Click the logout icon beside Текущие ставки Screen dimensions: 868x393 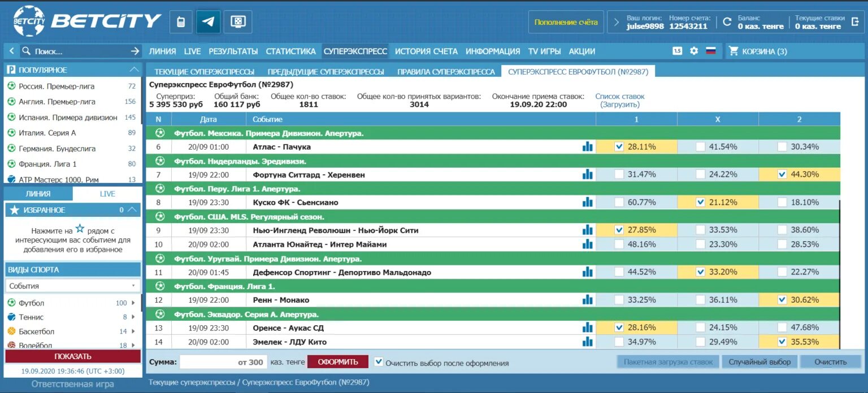click(855, 22)
